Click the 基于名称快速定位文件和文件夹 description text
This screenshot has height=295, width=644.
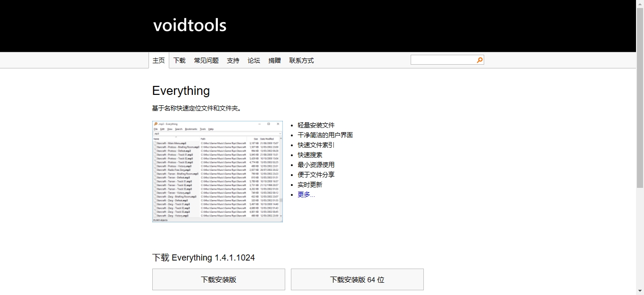pyautogui.click(x=197, y=108)
